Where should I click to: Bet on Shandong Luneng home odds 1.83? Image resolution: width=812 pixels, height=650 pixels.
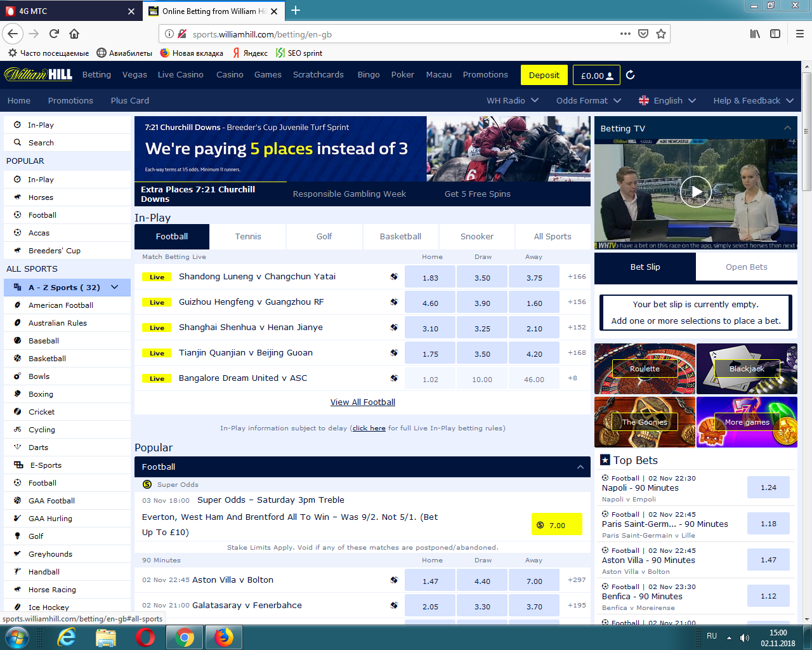(x=430, y=277)
